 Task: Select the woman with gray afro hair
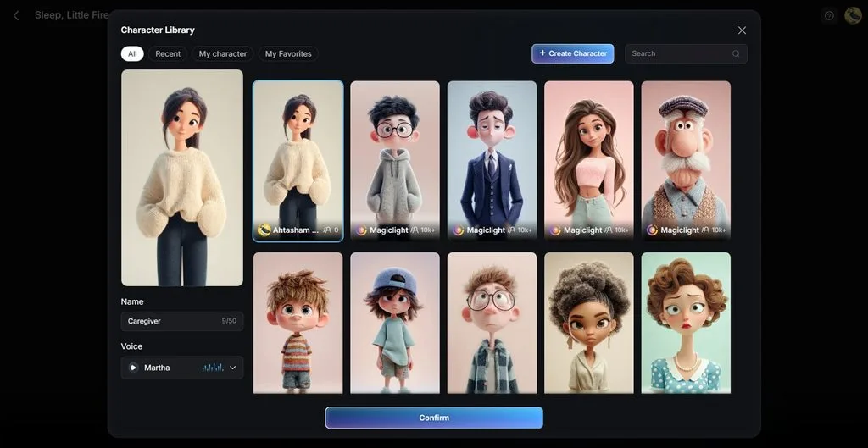click(x=589, y=323)
